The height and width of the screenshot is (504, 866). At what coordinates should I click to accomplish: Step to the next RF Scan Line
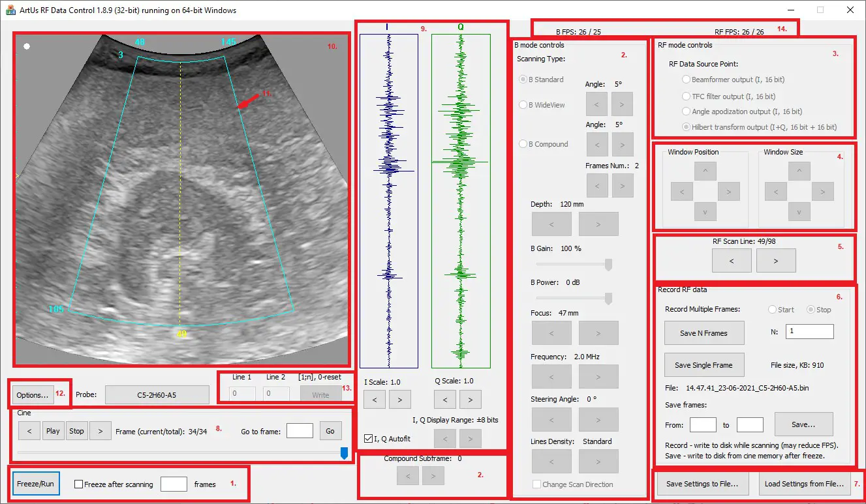point(775,260)
